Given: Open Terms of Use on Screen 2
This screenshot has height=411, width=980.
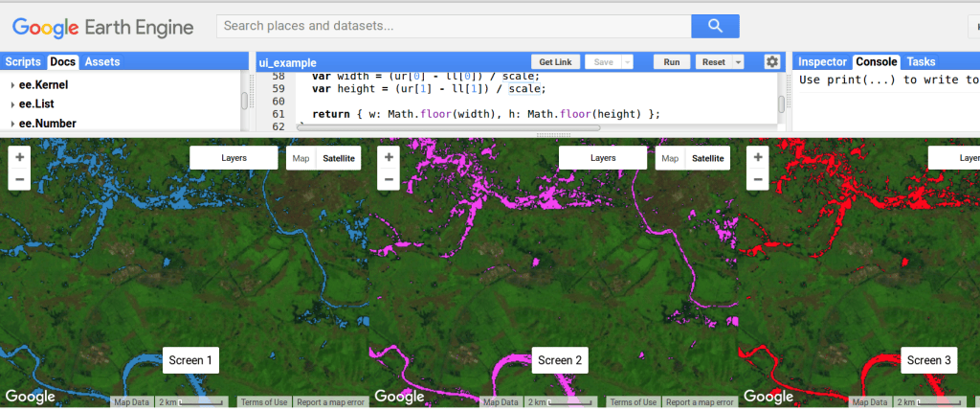Looking at the screenshot, I should click(x=634, y=402).
